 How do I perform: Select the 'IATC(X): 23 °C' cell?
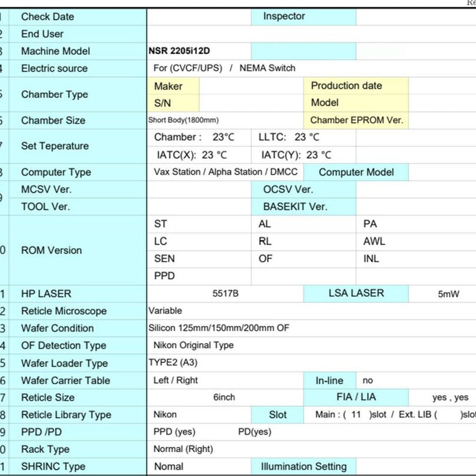pyautogui.click(x=199, y=155)
